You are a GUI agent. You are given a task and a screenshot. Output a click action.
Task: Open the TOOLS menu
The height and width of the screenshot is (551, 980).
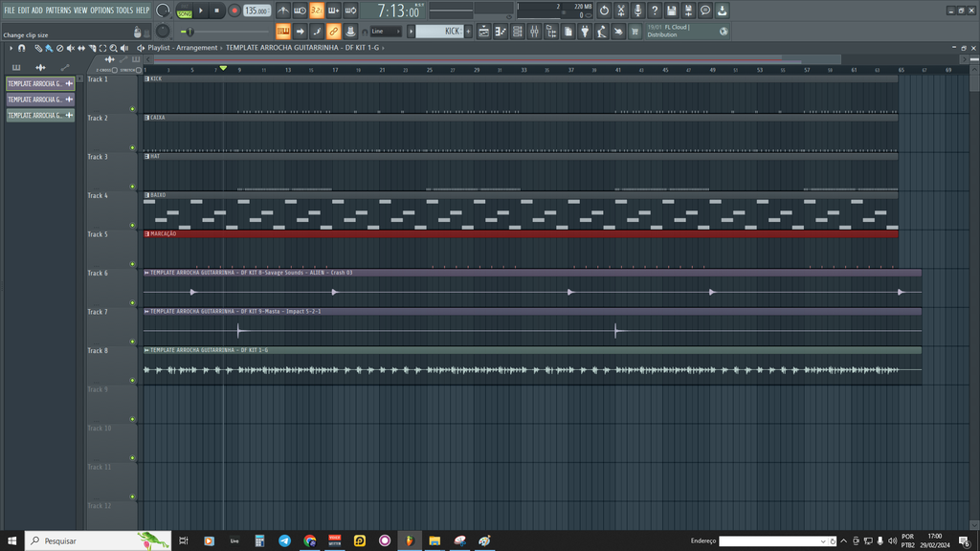pyautogui.click(x=124, y=10)
